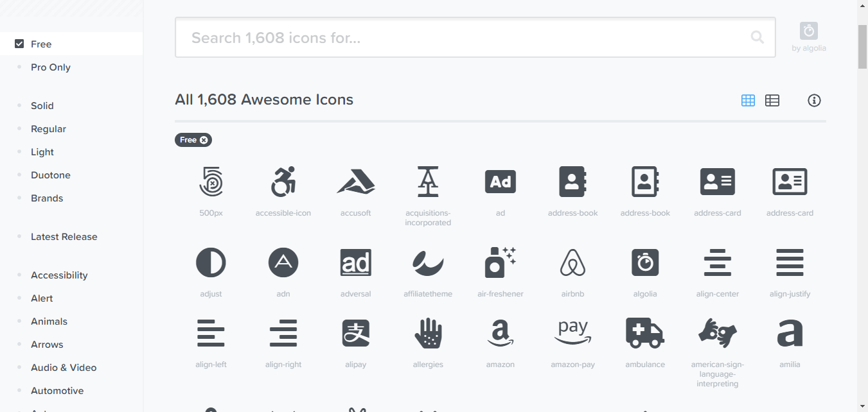Switch to grid view layout
Screen dimensions: 868x412
[748, 100]
